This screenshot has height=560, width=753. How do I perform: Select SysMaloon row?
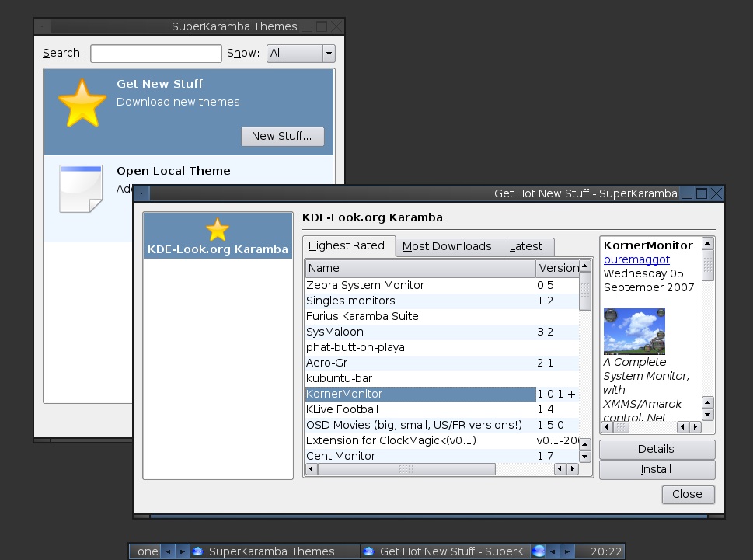coord(442,332)
